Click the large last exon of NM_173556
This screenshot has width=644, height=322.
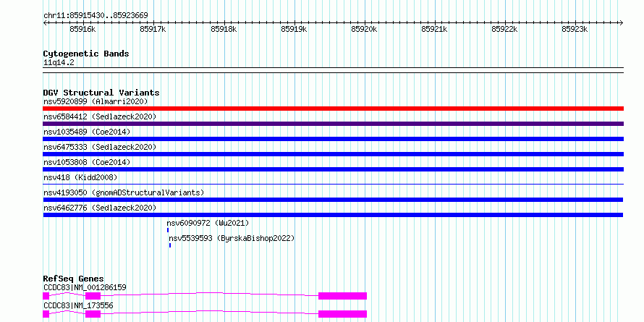click(342, 314)
